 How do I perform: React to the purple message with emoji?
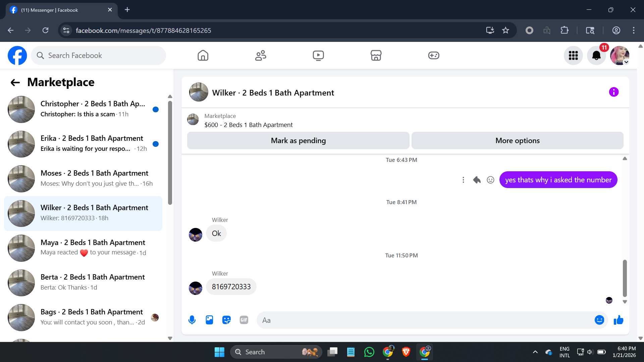coord(490,180)
